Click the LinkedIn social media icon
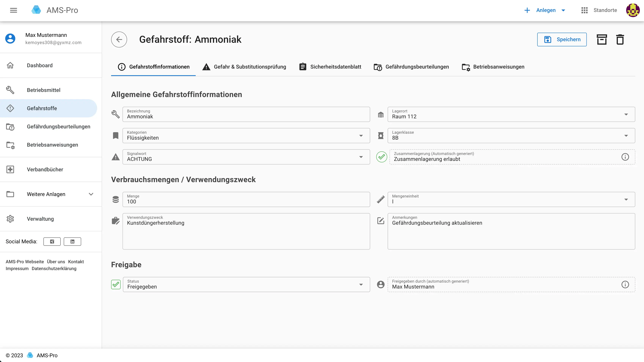The image size is (644, 362). coord(72,242)
